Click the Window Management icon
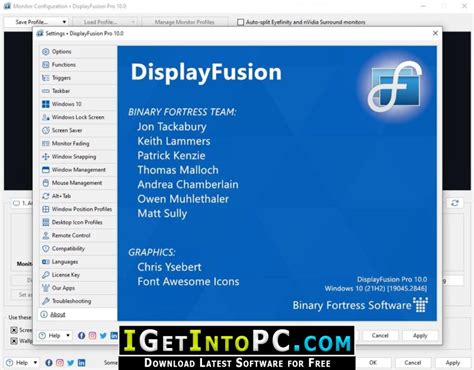The width and height of the screenshot is (474, 370). click(x=46, y=170)
